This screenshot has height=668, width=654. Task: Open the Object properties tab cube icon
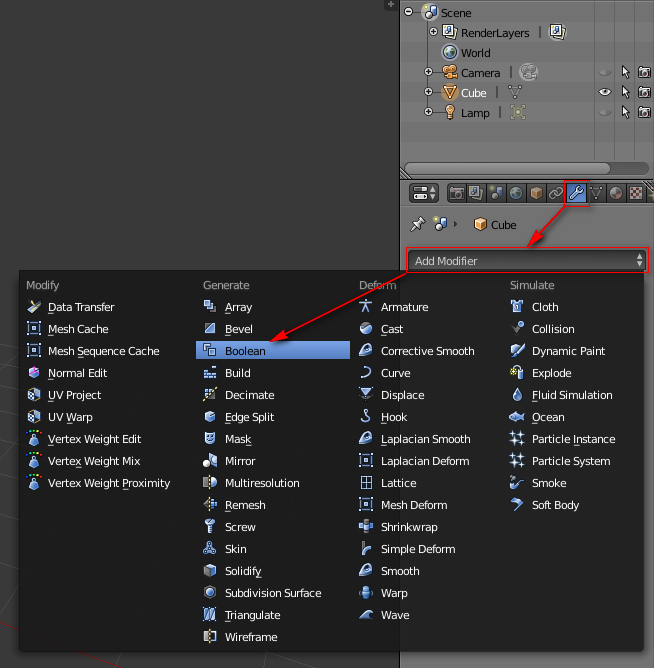(536, 193)
